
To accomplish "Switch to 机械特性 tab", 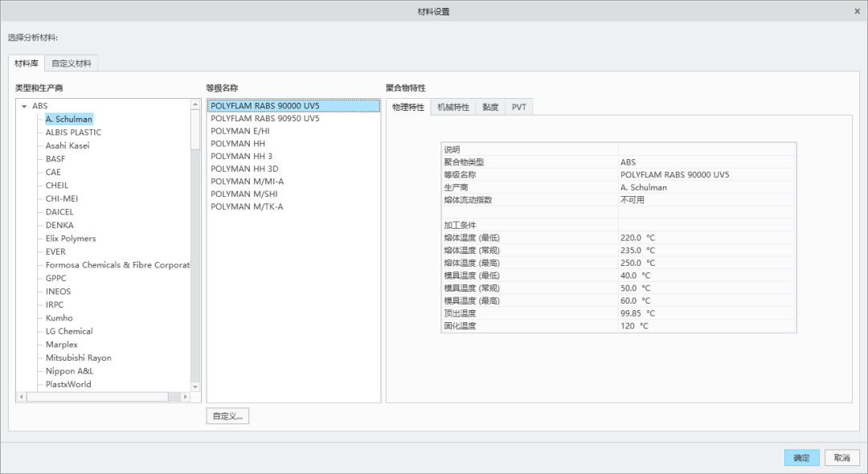I will point(452,108).
